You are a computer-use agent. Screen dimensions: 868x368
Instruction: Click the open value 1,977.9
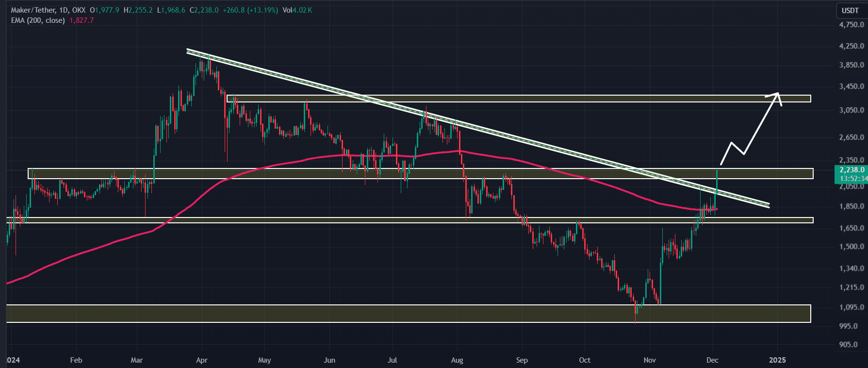(107, 10)
